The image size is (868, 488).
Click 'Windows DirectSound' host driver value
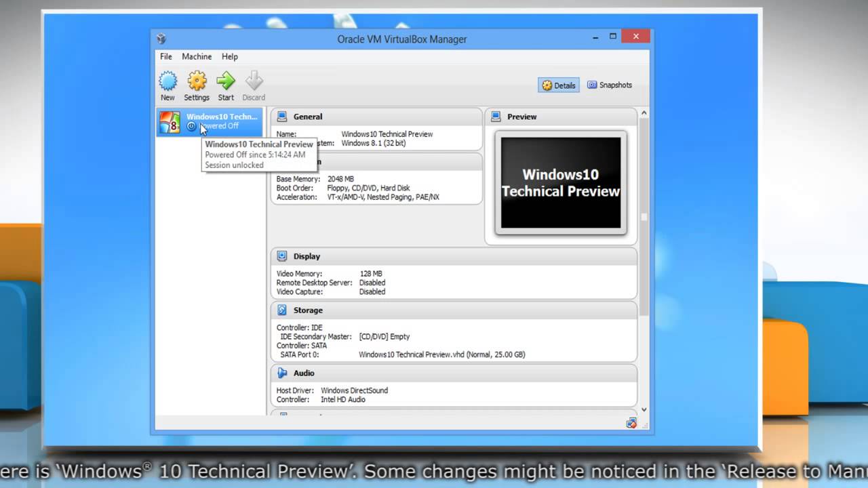pos(355,390)
